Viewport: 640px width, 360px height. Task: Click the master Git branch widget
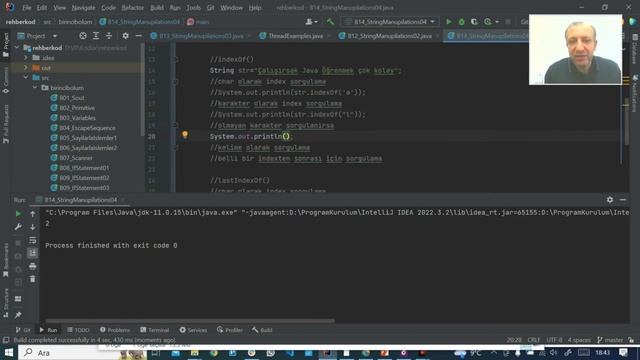pyautogui.click(x=610, y=340)
